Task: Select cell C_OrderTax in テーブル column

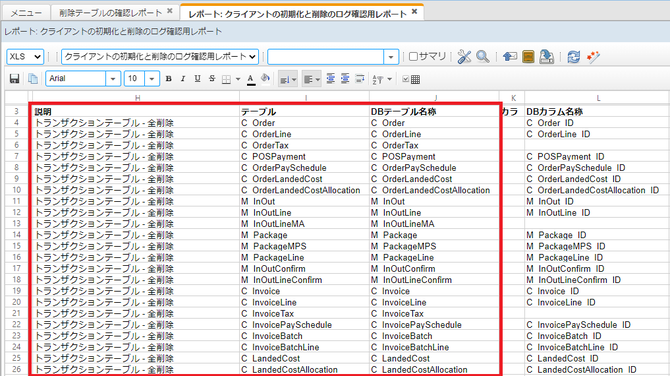Action: click(x=304, y=145)
